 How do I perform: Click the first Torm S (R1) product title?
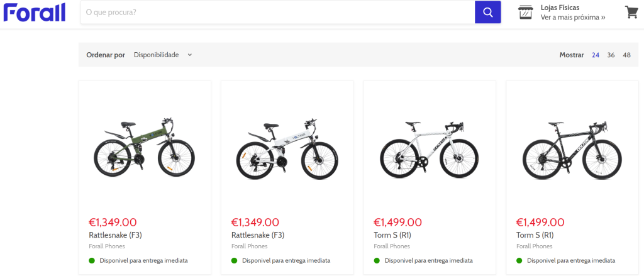[392, 235]
